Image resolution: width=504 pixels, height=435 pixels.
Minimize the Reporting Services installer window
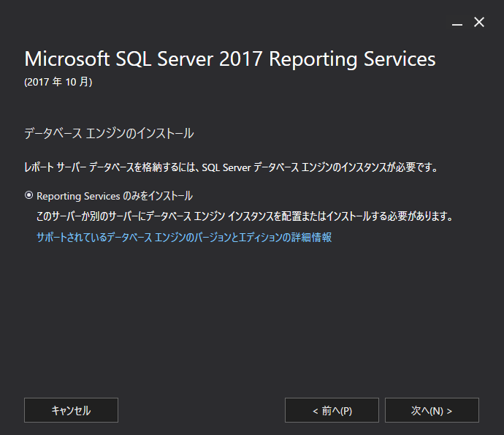click(457, 23)
